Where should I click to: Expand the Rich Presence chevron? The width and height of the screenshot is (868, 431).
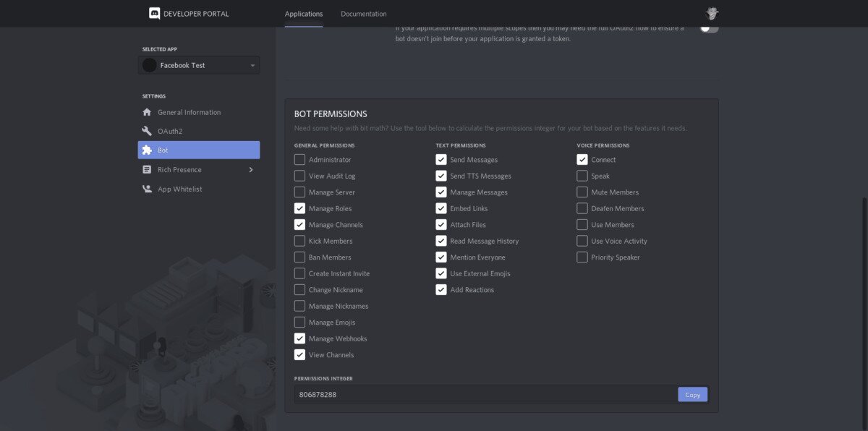[x=251, y=169]
